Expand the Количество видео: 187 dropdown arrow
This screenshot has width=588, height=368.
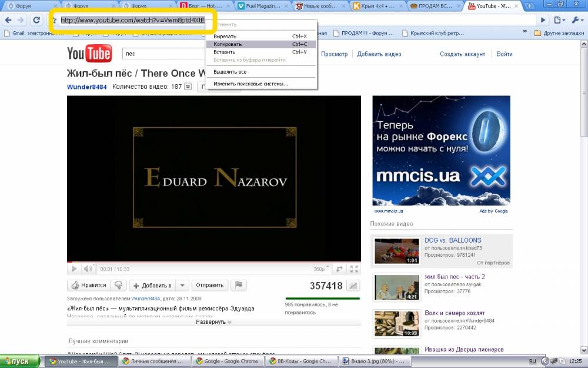[188, 87]
